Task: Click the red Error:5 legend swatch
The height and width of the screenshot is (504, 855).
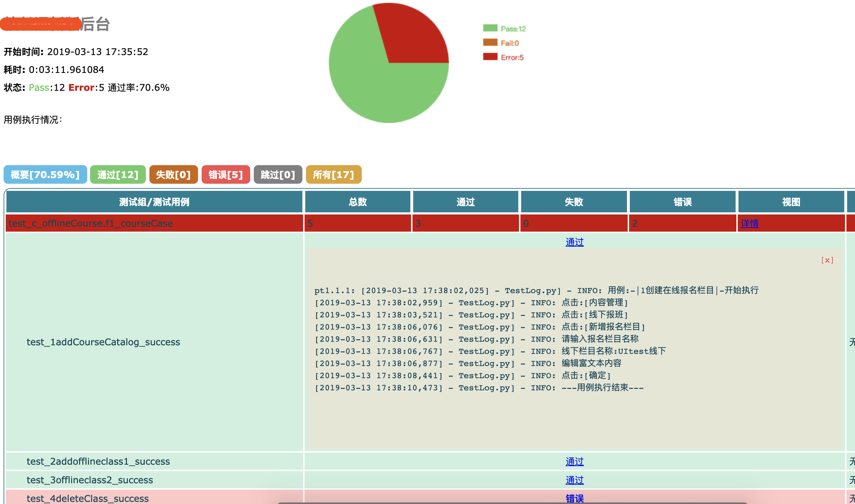Action: [490, 57]
